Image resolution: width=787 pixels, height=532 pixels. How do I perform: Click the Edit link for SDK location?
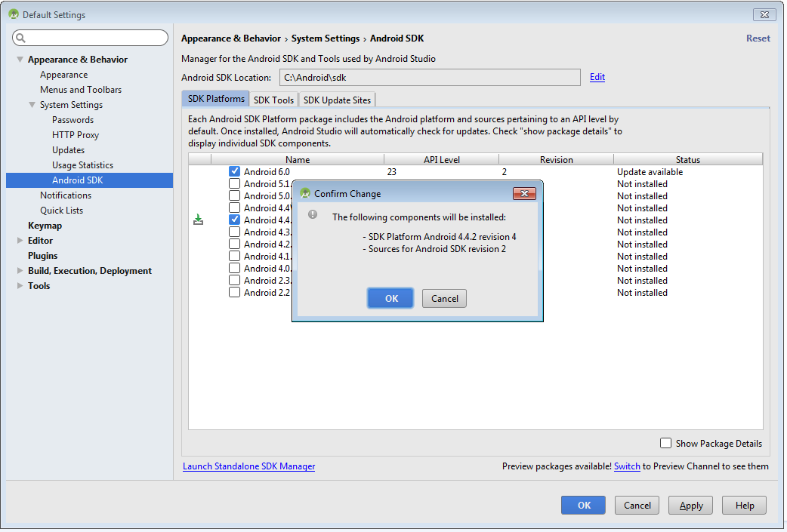[597, 77]
